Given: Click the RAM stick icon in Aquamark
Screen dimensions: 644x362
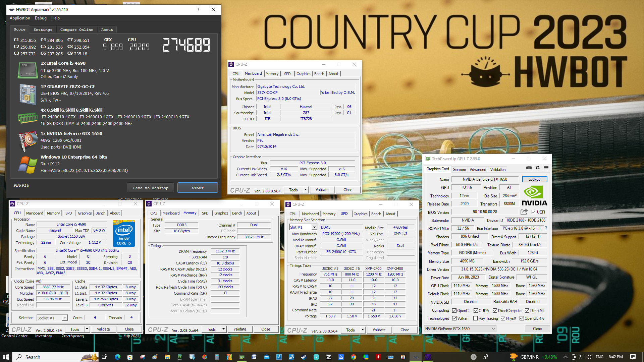Looking at the screenshot, I should tap(28, 118).
